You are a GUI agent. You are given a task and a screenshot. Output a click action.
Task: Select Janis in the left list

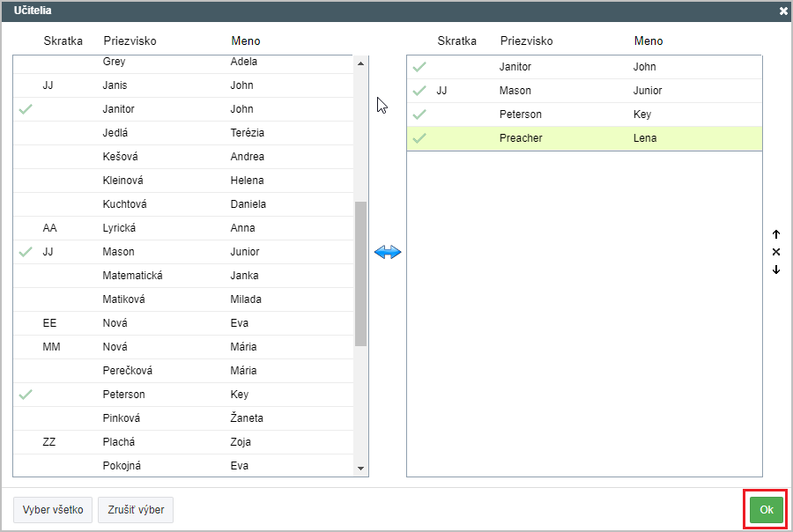point(183,85)
